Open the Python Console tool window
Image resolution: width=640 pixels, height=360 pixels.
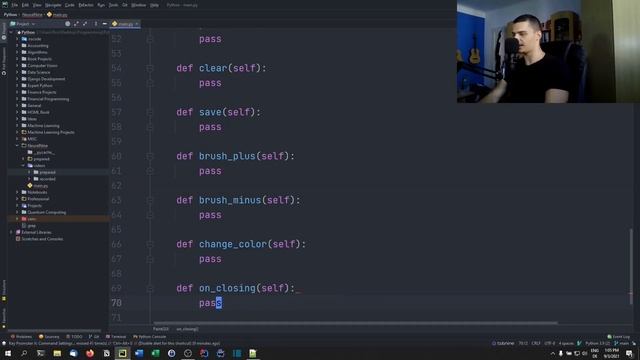click(149, 337)
